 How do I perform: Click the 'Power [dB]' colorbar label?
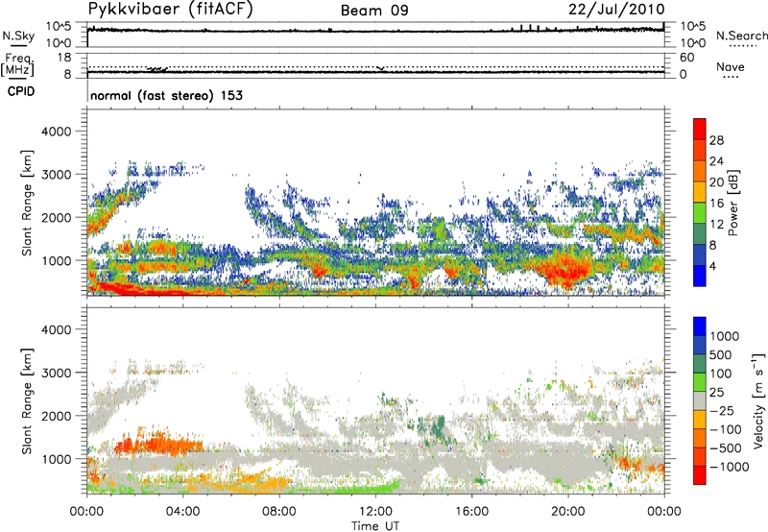tap(732, 203)
